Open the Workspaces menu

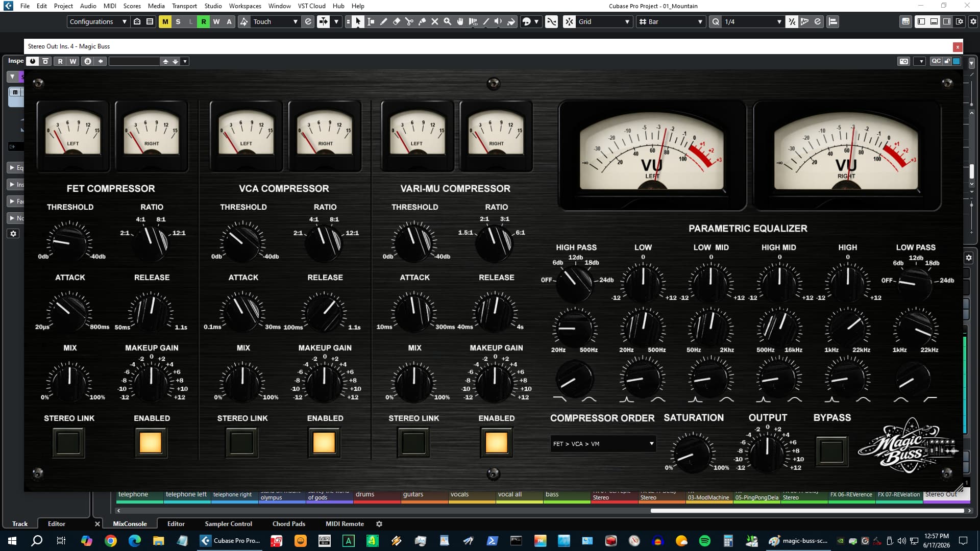245,6
